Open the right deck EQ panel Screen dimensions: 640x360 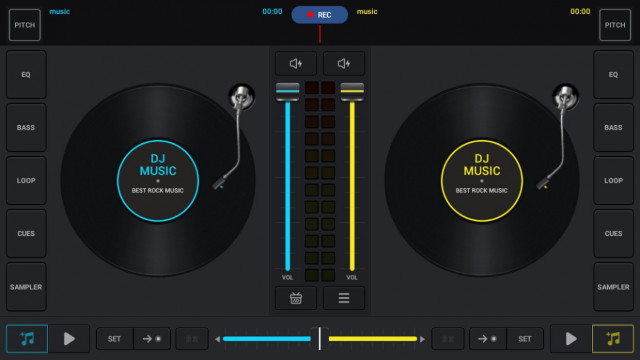point(613,75)
